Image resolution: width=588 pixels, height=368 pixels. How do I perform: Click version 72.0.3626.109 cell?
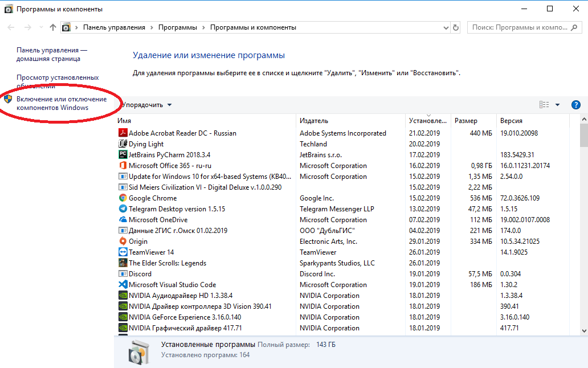tap(520, 198)
